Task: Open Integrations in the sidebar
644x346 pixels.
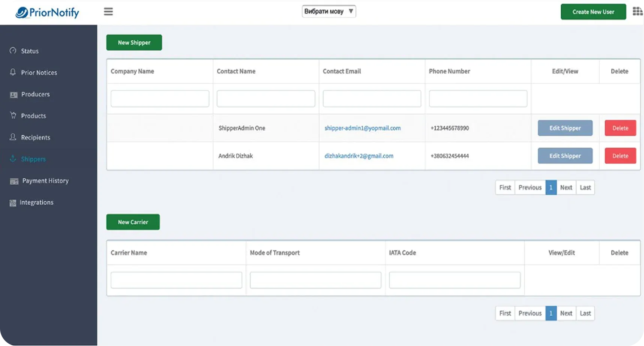Action: [36, 202]
